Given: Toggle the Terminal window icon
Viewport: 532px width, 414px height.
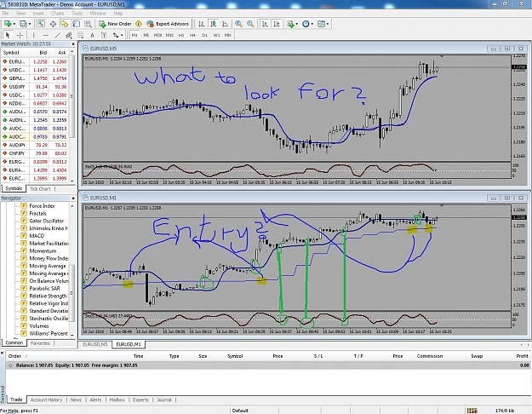Looking at the screenshot, I should click(77, 24).
